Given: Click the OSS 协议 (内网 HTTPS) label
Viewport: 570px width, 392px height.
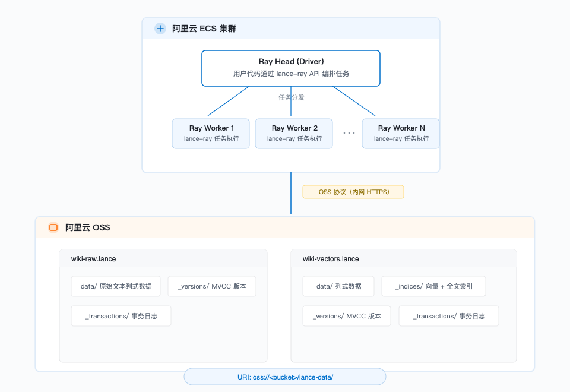Looking at the screenshot, I should [x=353, y=192].
